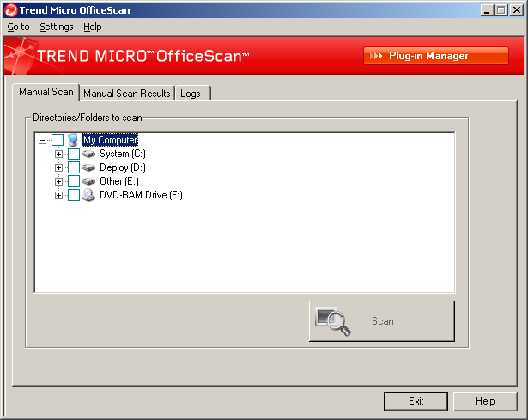Click the System (C:) hard drive icon
The height and width of the screenshot is (420, 528).
click(88, 154)
